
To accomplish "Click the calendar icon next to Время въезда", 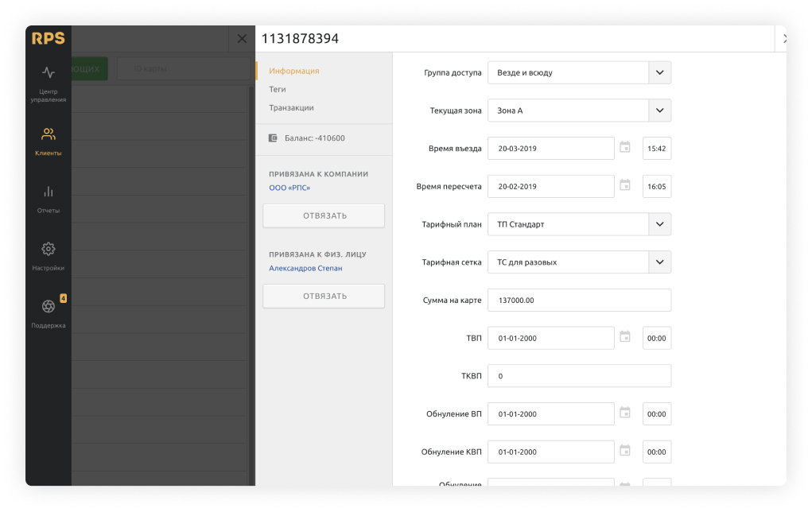I will pos(625,148).
